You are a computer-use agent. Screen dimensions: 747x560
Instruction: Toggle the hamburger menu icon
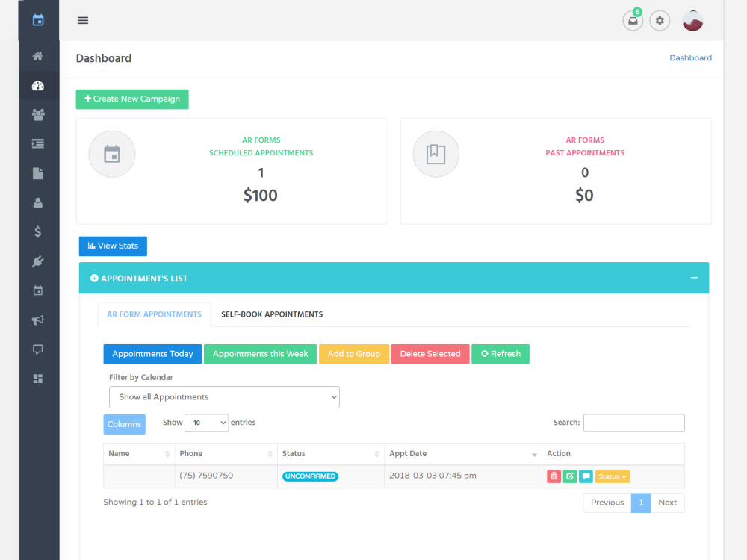83,20
